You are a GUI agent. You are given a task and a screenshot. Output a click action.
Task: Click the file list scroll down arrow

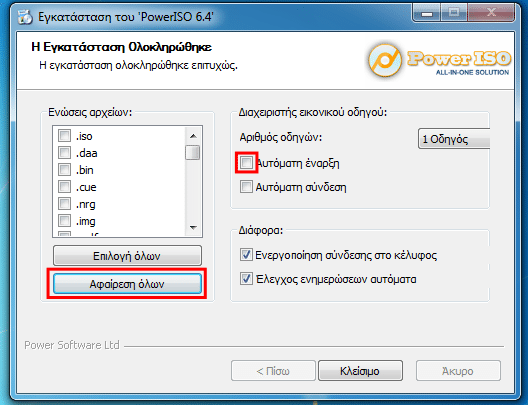(x=193, y=228)
